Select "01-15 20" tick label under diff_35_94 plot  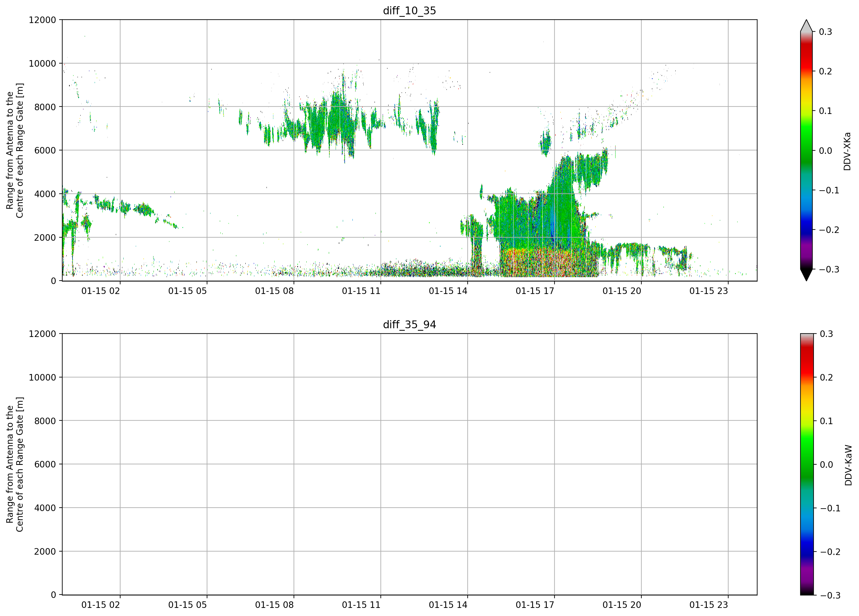[622, 605]
